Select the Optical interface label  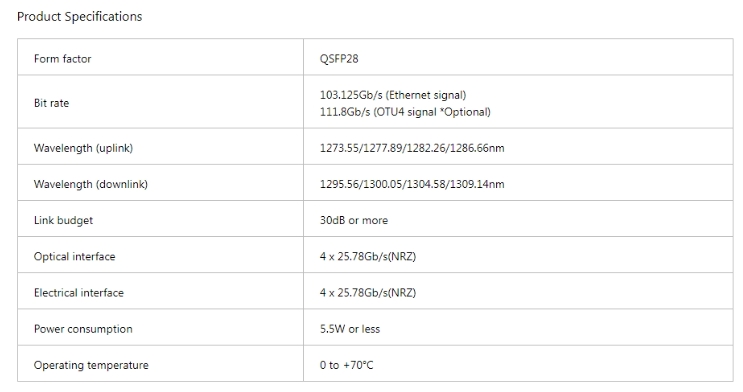click(x=74, y=256)
